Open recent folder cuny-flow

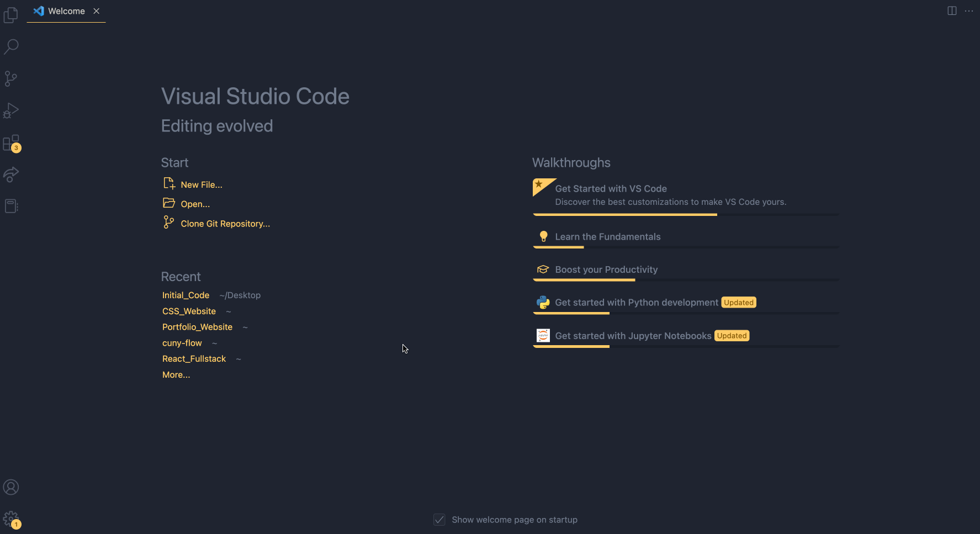point(182,343)
